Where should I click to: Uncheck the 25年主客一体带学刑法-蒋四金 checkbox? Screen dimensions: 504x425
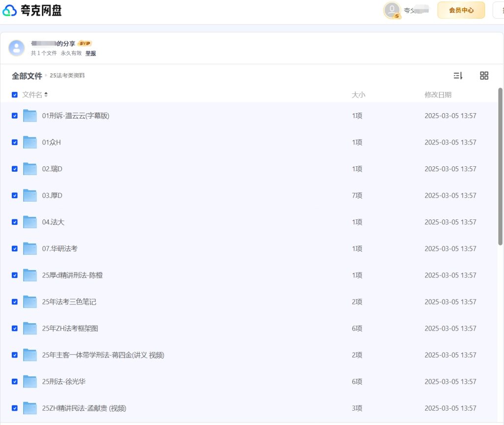tap(14, 355)
